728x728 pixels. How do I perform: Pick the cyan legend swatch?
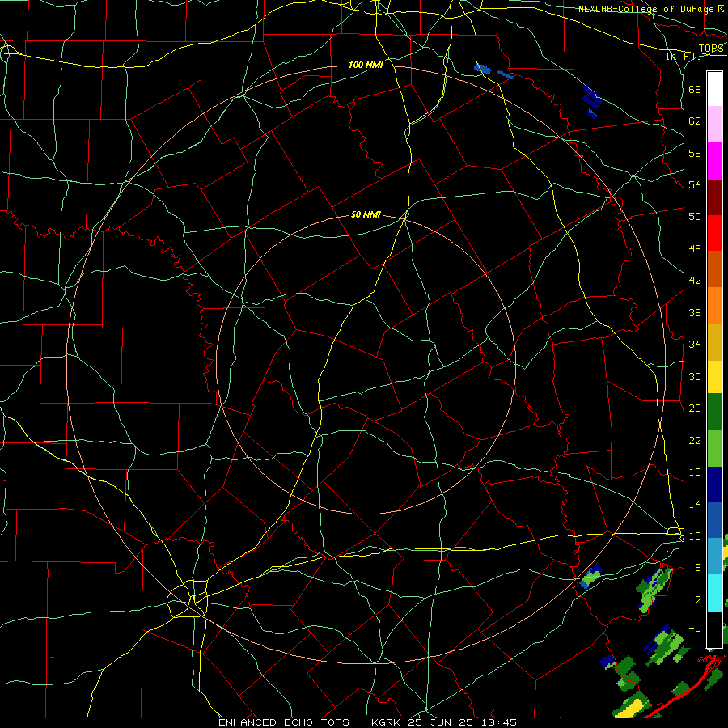[714, 592]
